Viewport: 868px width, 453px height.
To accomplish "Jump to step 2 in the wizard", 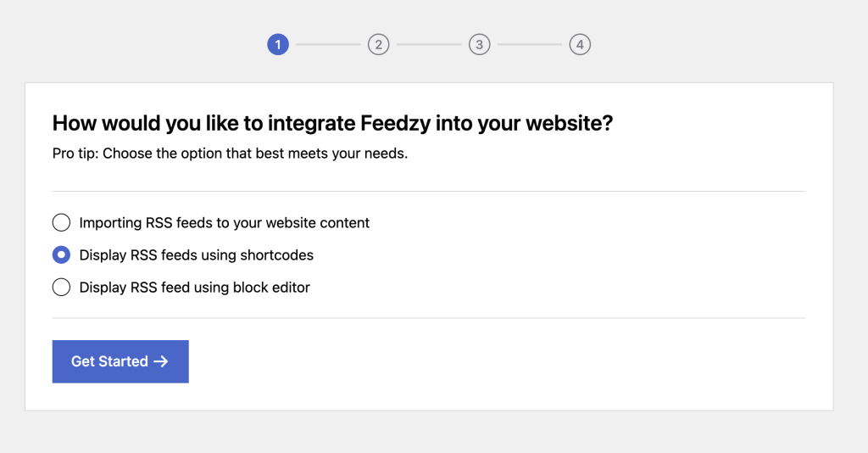I will click(x=378, y=44).
